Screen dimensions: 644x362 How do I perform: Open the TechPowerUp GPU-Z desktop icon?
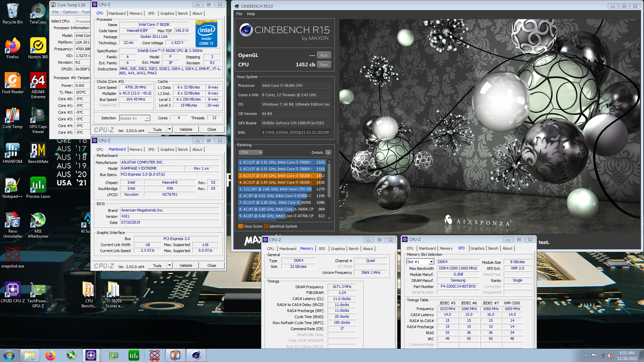[38, 295]
